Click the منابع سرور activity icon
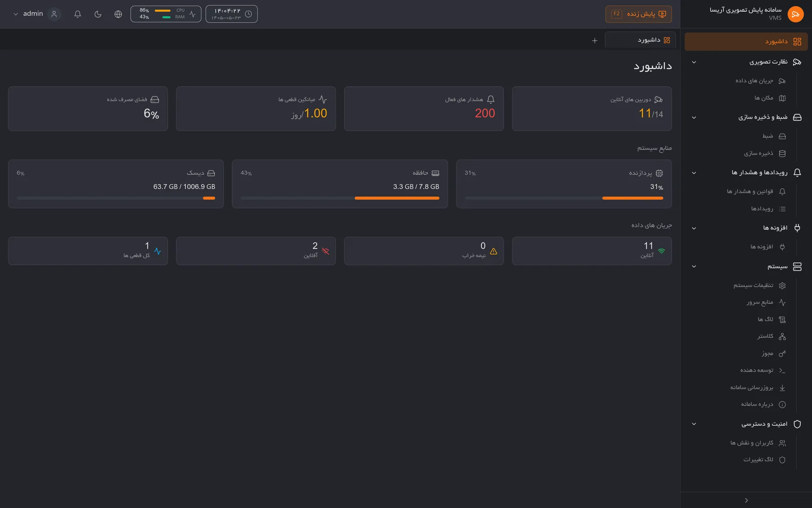The width and height of the screenshot is (812, 508). 782,302
